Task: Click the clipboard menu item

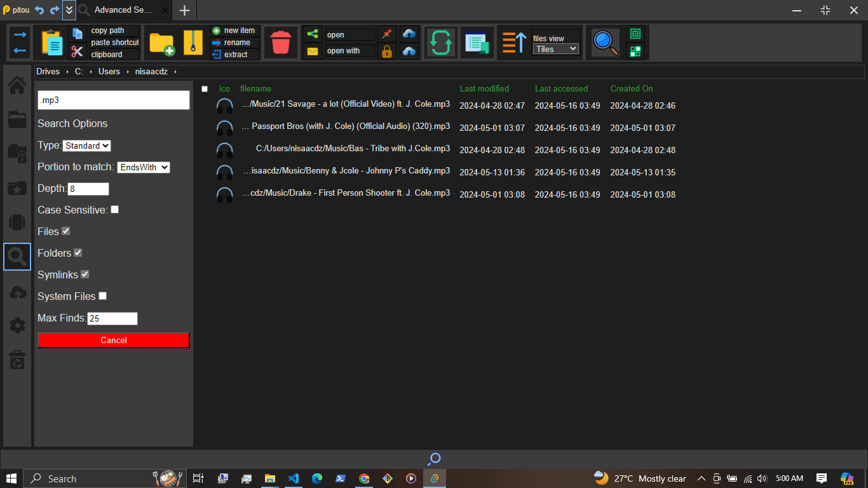Action: 114,55
